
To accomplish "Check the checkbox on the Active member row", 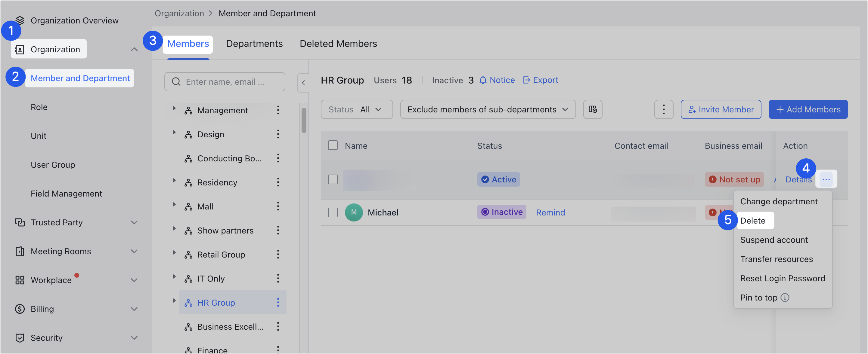I will point(333,179).
